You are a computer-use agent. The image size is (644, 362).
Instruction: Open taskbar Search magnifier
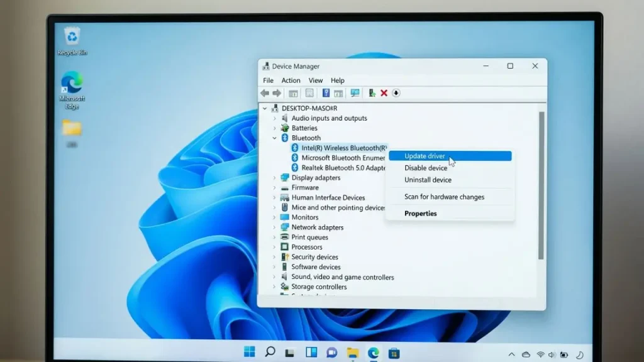coord(270,352)
